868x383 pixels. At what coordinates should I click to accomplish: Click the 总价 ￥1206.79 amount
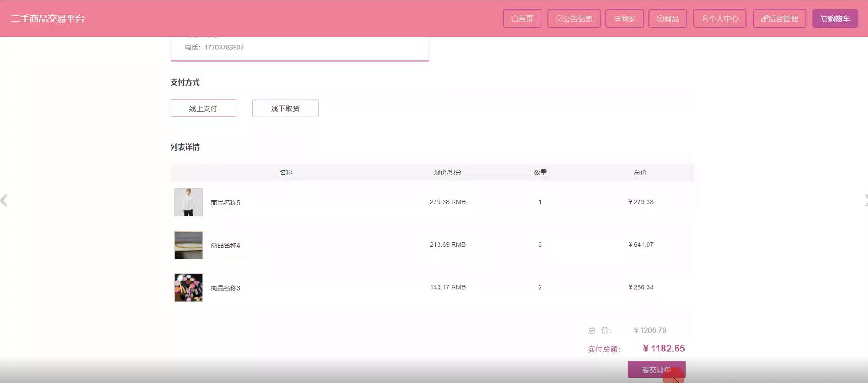(x=650, y=330)
